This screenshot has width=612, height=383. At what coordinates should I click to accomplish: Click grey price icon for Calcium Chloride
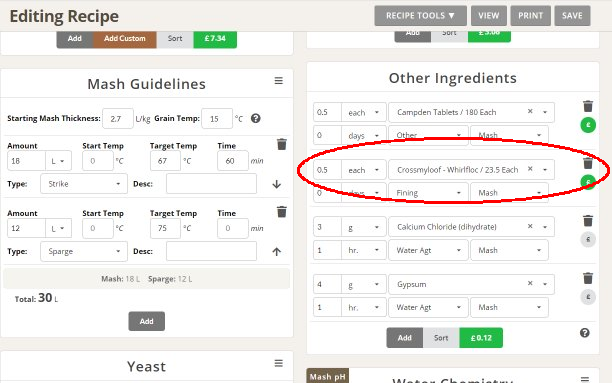(x=588, y=239)
